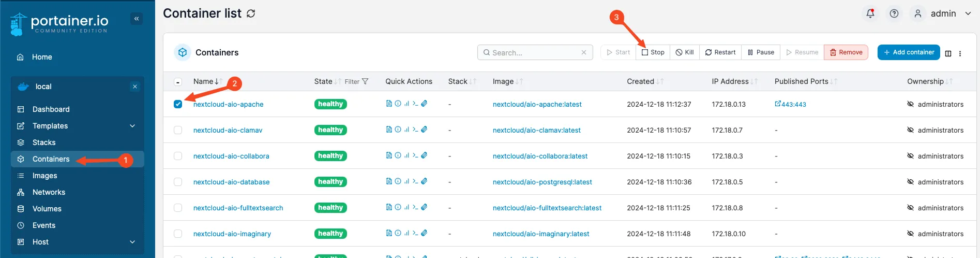980x258 pixels.
Task: Select the nextcloud-aio-database checkbox
Action: (178, 182)
